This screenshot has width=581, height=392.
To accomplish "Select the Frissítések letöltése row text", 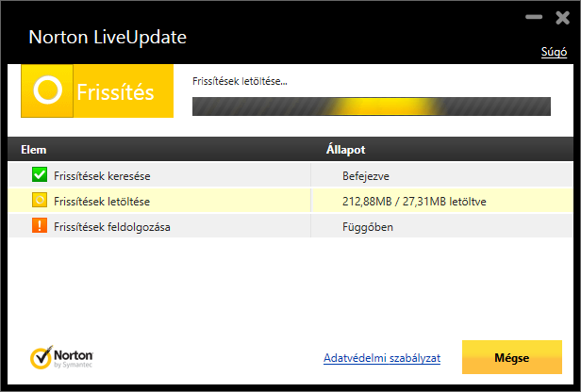I will point(102,202).
